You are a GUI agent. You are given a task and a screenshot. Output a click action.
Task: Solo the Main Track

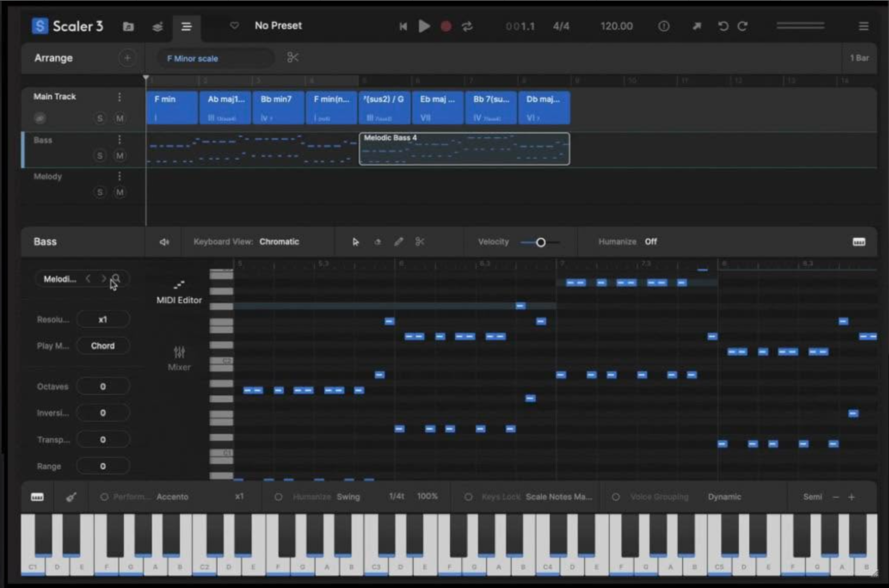(100, 118)
